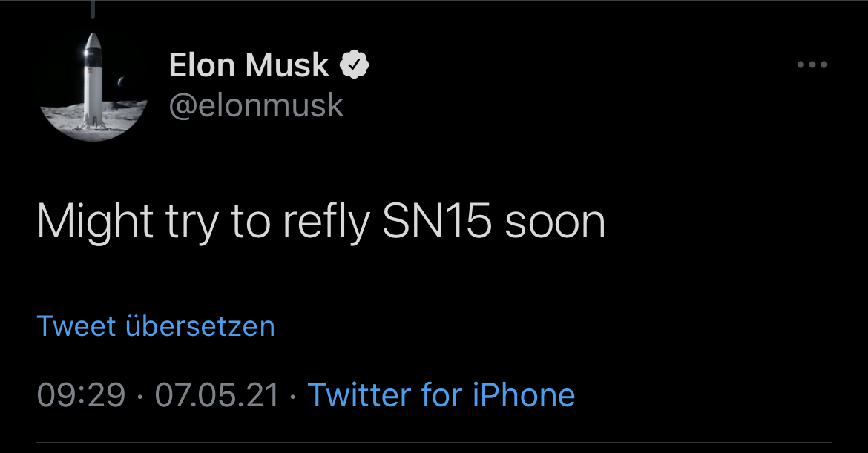Open the three-dot more options menu
This screenshot has width=868, height=453.
[x=812, y=65]
